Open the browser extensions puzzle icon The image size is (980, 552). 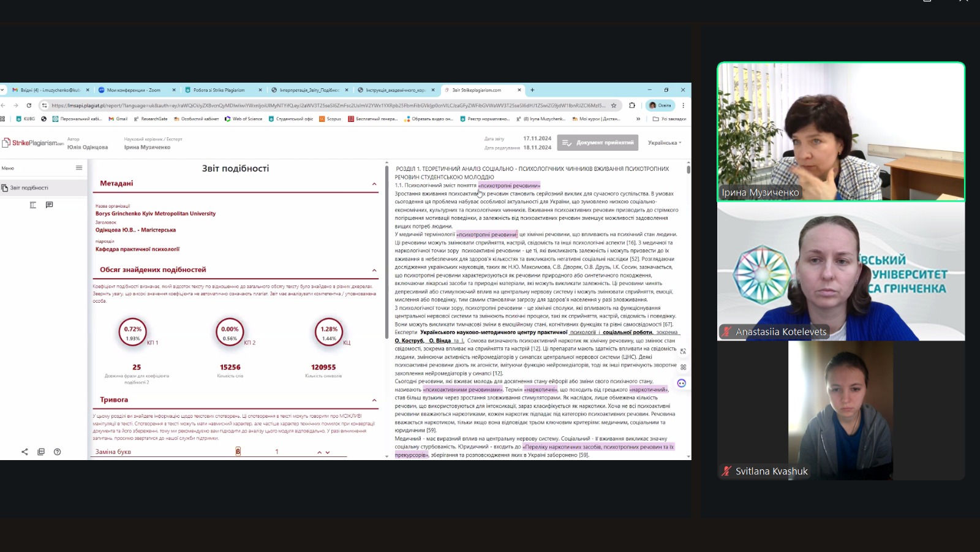pos(632,105)
